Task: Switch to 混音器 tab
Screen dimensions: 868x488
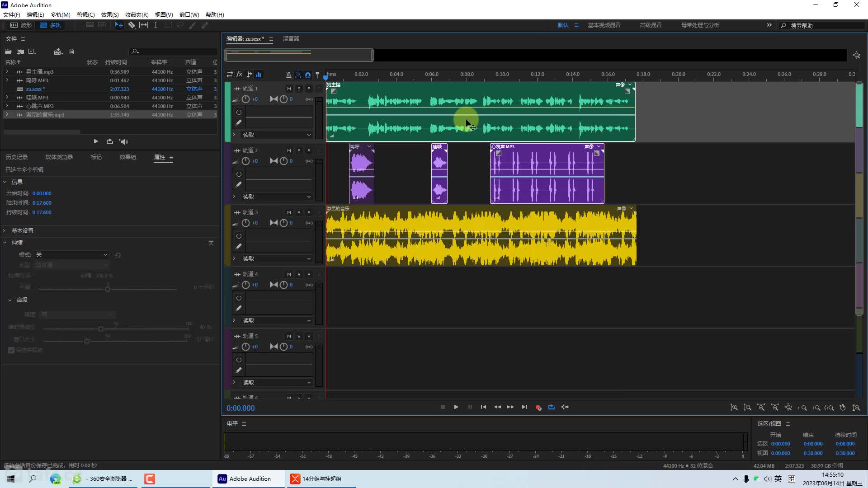Action: tap(291, 38)
